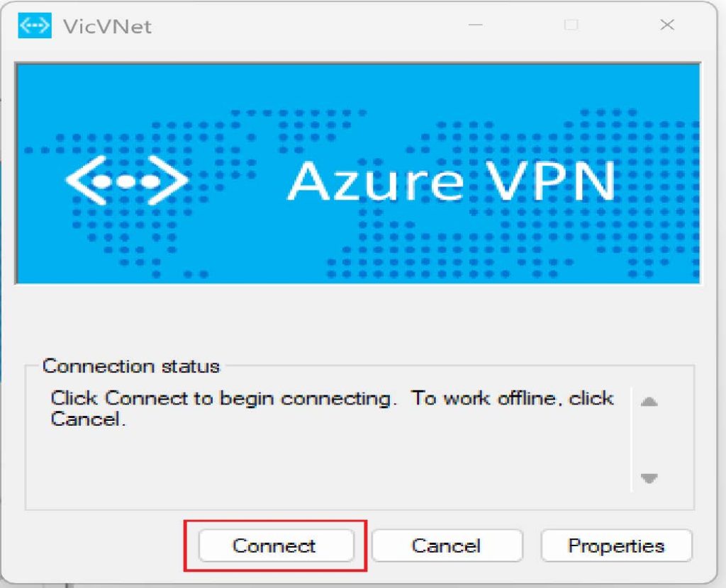This screenshot has width=726, height=588.
Task: Click blank area between banner and status box
Action: (x=354, y=319)
